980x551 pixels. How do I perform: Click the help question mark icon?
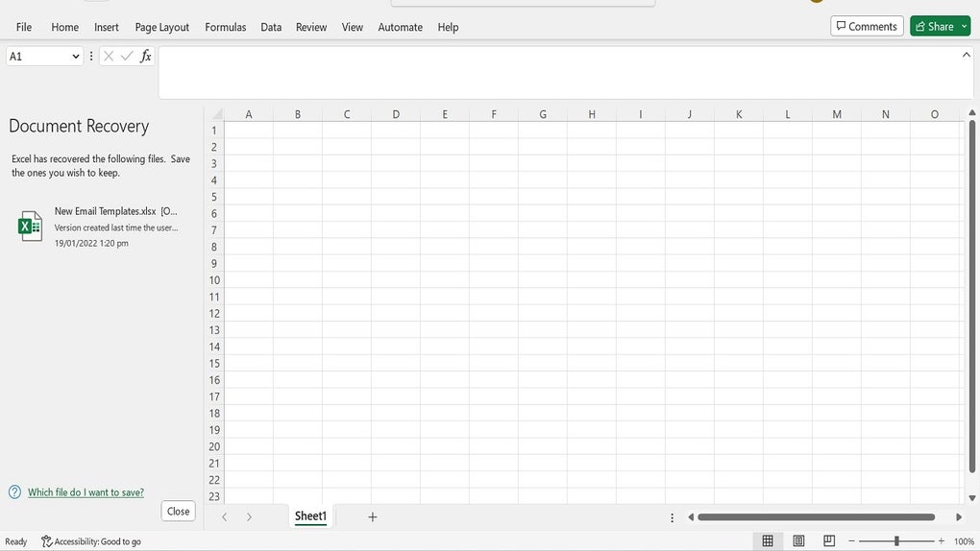click(x=15, y=492)
